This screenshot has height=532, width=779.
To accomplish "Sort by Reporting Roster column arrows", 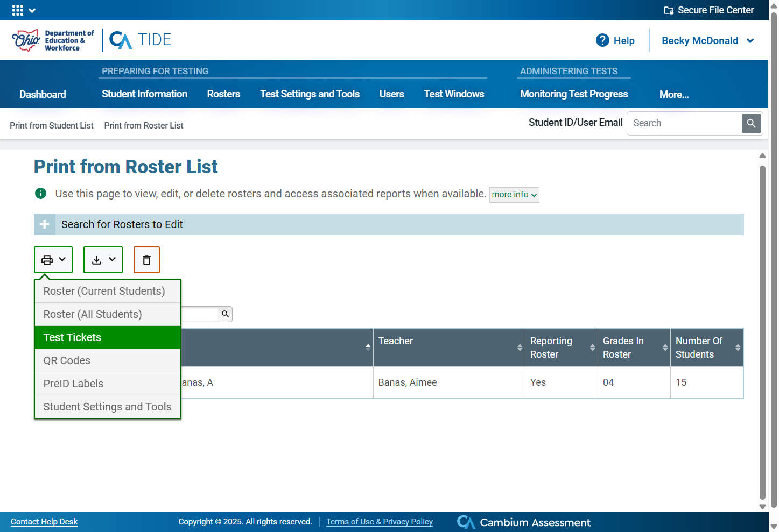I will pos(592,347).
